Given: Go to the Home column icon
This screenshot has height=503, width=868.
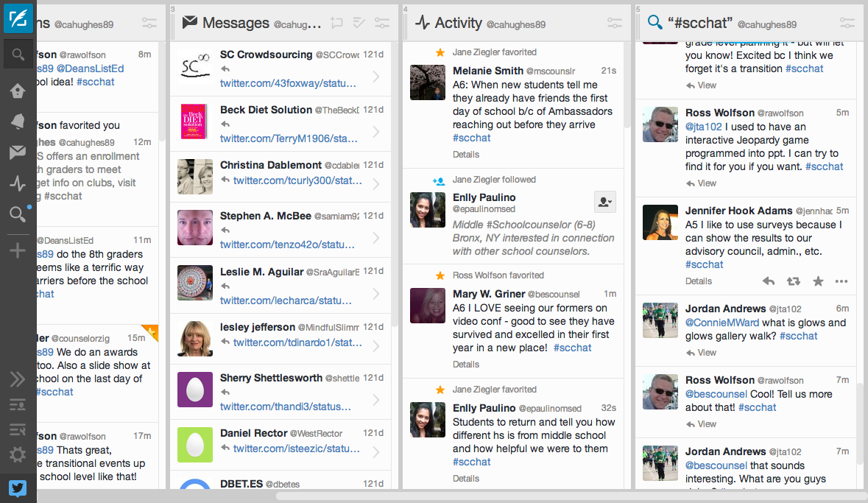Looking at the screenshot, I should (x=18, y=91).
